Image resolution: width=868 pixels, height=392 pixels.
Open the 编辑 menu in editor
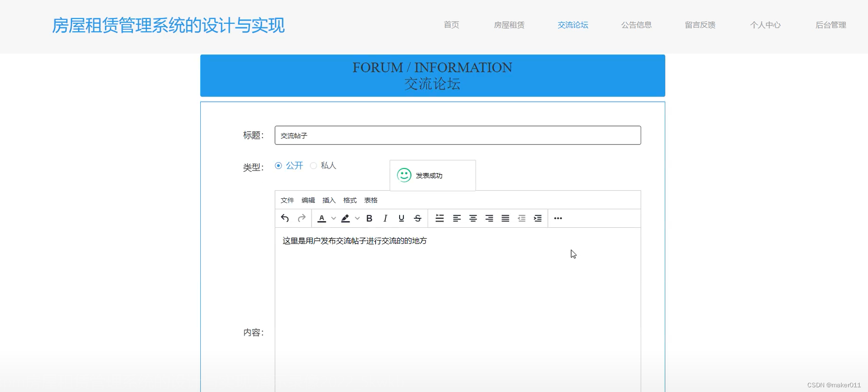308,200
